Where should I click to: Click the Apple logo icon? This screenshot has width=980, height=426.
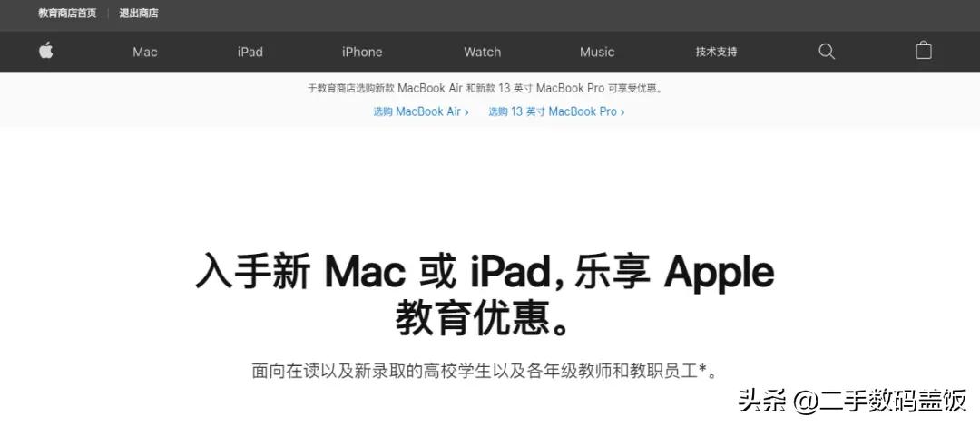pos(45,51)
